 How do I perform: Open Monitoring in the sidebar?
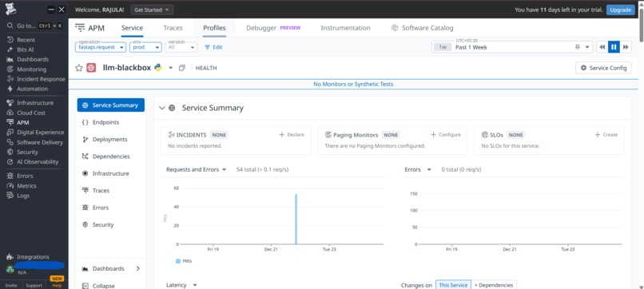pyautogui.click(x=32, y=69)
